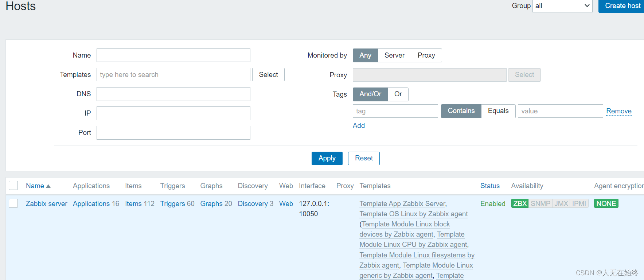Open the Zabbix server host link
This screenshot has width=644, height=280.
coord(47,204)
